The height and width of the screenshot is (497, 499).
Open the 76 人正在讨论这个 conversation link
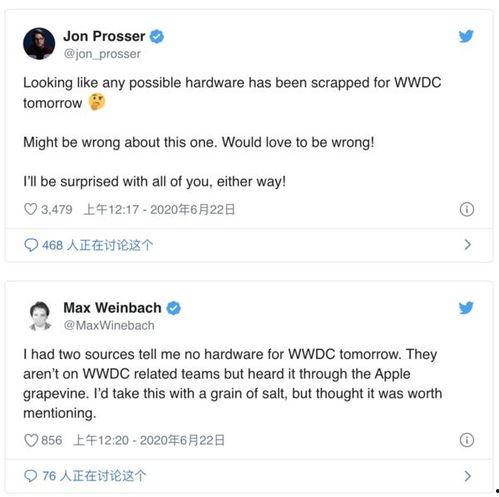(94, 476)
